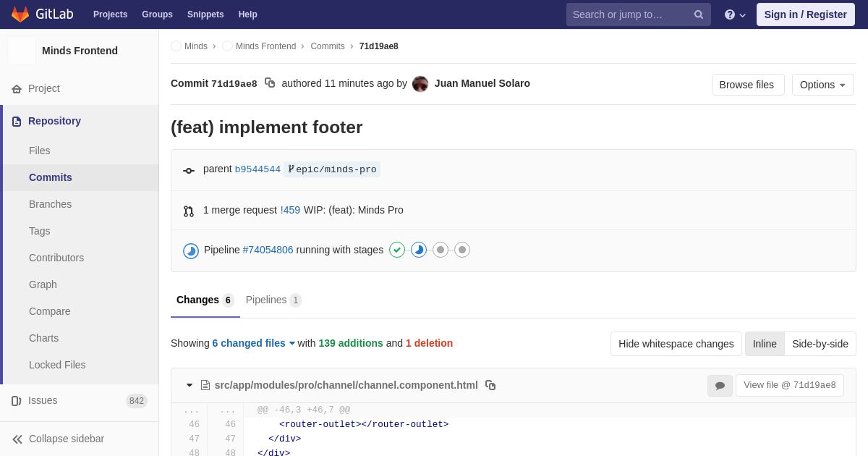The width and height of the screenshot is (868, 456).
Task: Open merge request !459
Action: pos(290,210)
